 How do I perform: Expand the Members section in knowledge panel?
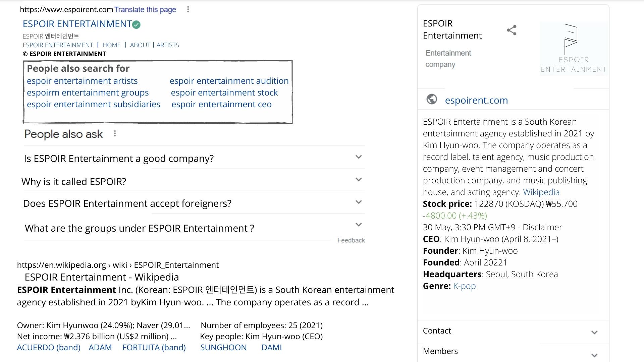513,352
